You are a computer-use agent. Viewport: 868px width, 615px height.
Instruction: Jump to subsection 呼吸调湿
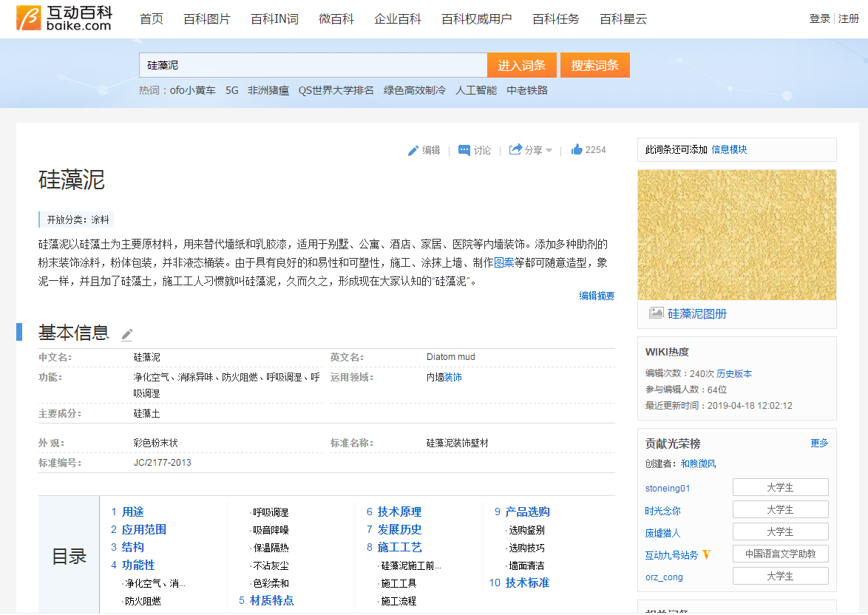click(271, 512)
